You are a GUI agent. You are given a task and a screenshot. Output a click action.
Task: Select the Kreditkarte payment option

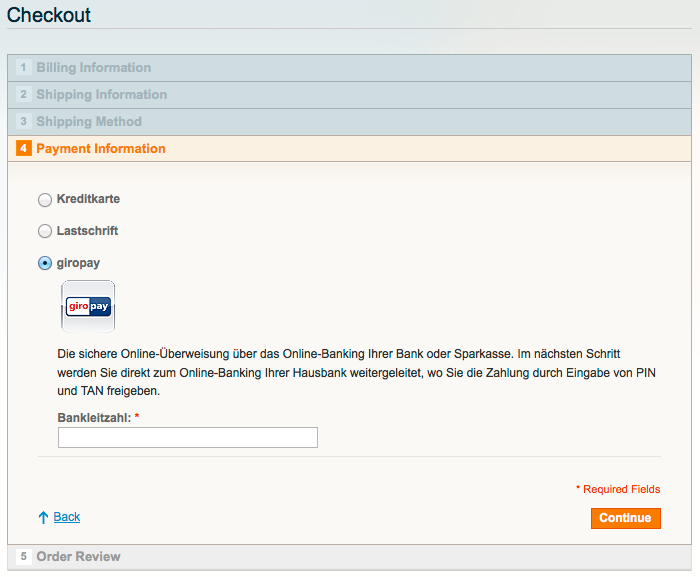click(45, 200)
